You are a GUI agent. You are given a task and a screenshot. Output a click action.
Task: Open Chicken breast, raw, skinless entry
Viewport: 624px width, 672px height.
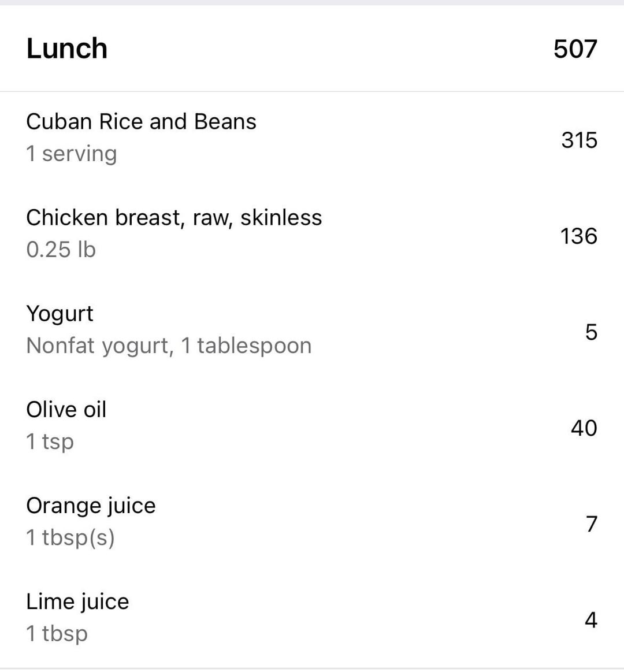174,218
